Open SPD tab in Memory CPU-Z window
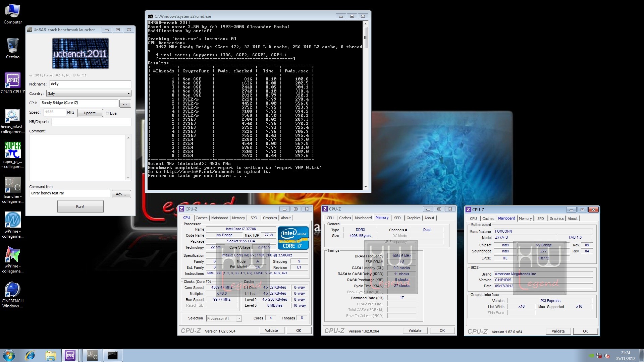The image size is (644, 362). [x=397, y=218]
